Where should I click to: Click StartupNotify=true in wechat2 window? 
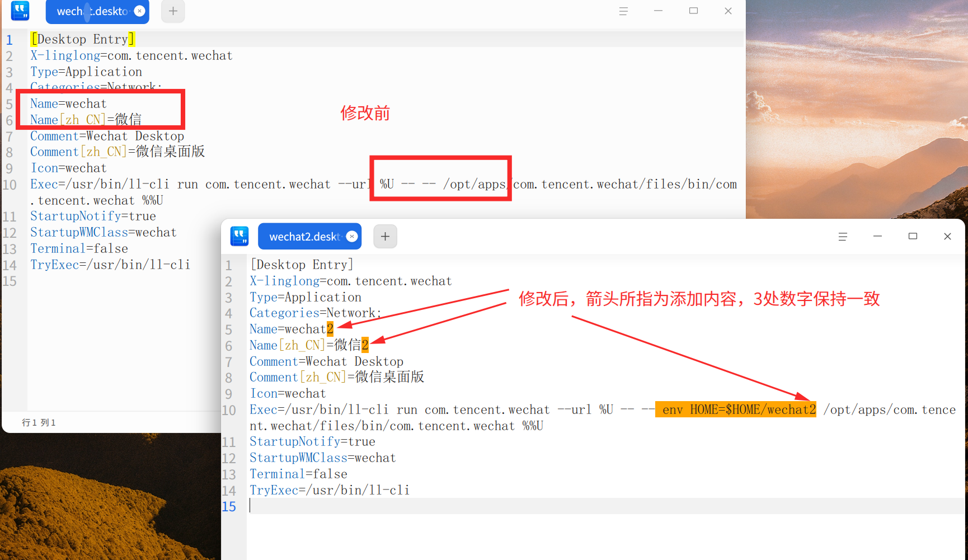coord(312,441)
